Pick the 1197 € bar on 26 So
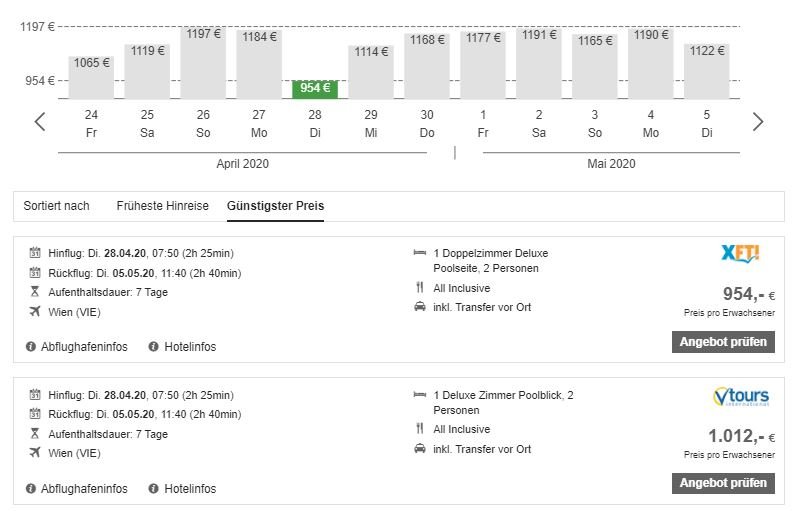This screenshot has height=511, width=799. click(203, 63)
